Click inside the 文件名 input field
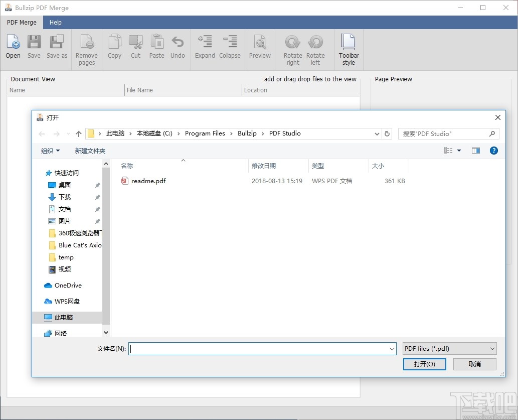Viewport: 518px width, 420px height. point(261,348)
